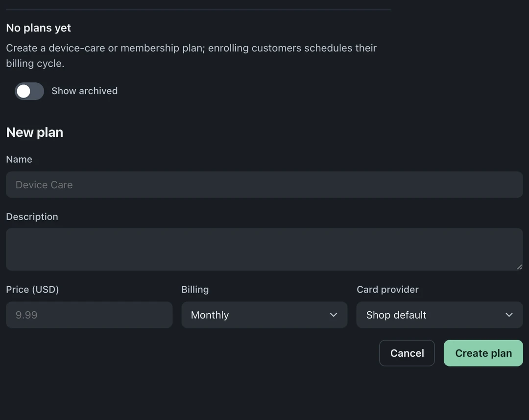Click the 'Card provider' label
Screen dimensions: 529x420
coord(387,289)
